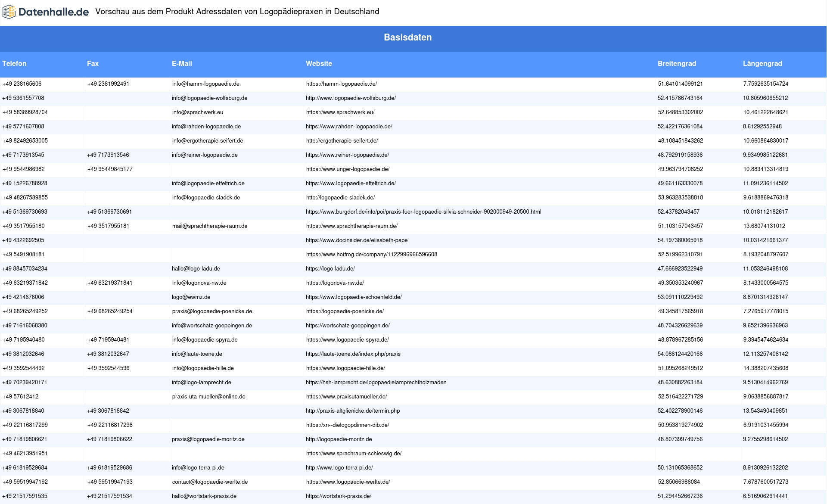The height and width of the screenshot is (504, 827).
Task: Open https://www.logopaedie-spyra.de/ entry
Action: click(347, 340)
